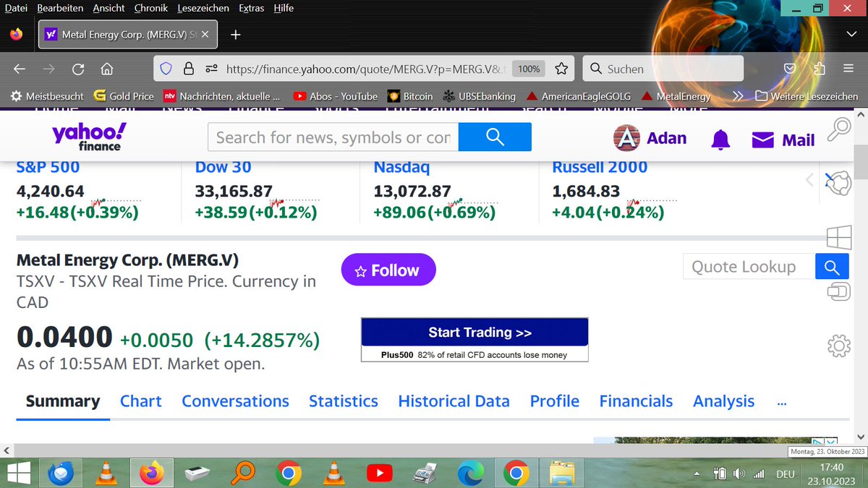Expand more quote tabs ellipsis
The height and width of the screenshot is (488, 868).
click(781, 402)
